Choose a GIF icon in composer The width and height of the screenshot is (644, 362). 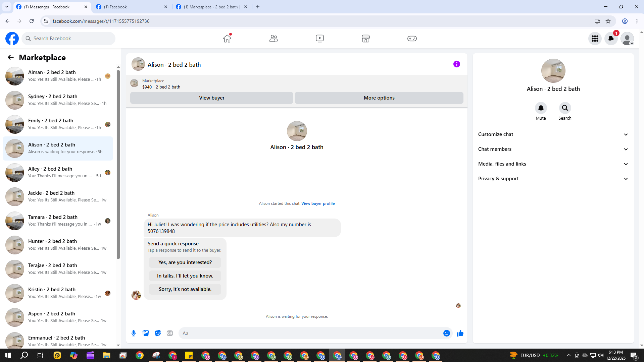(170, 333)
